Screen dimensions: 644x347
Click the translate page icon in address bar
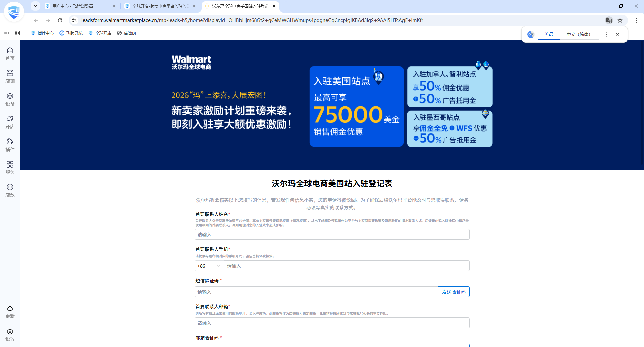(x=609, y=20)
